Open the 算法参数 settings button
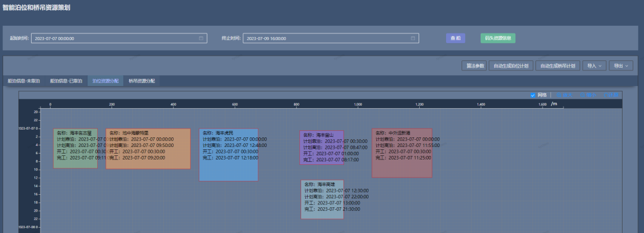Screen dimensions: 644x233 click(474, 66)
